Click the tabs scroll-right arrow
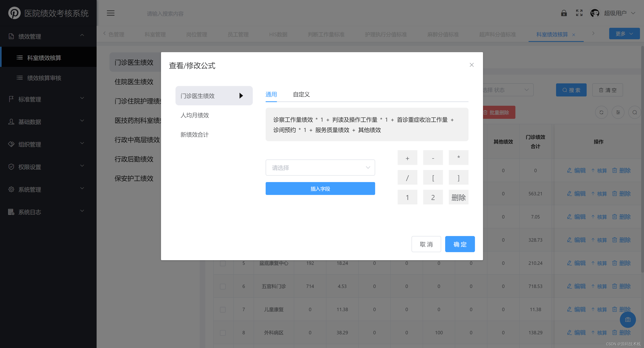The image size is (644, 348). pyautogui.click(x=593, y=33)
